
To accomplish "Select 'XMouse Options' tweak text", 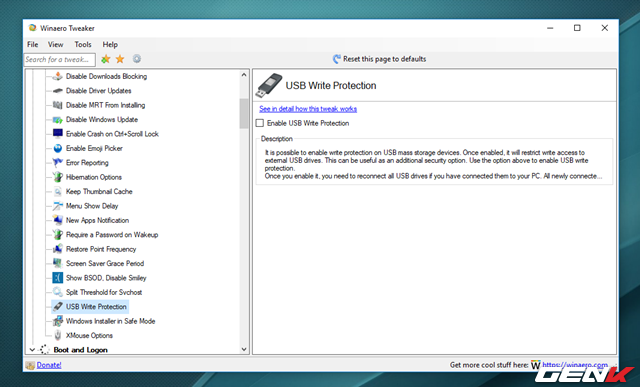I will pyautogui.click(x=89, y=336).
